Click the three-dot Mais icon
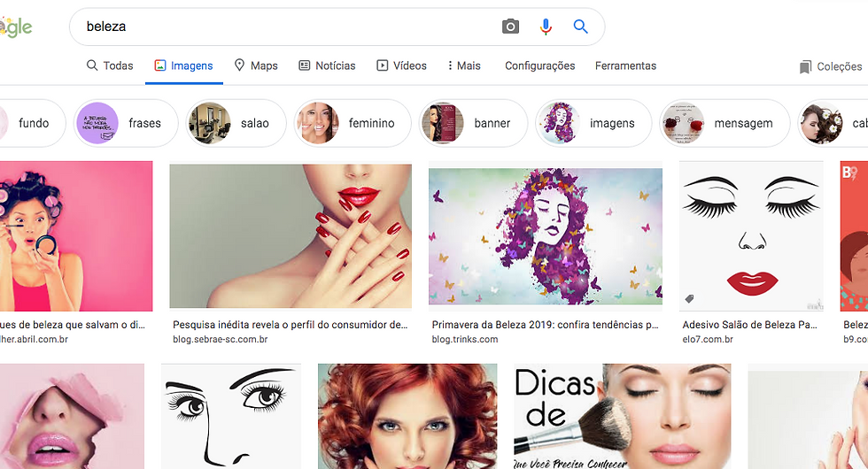 coord(450,65)
